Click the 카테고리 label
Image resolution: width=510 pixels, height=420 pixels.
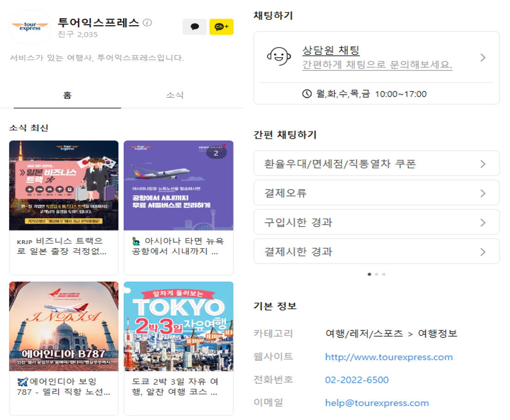[x=273, y=334]
